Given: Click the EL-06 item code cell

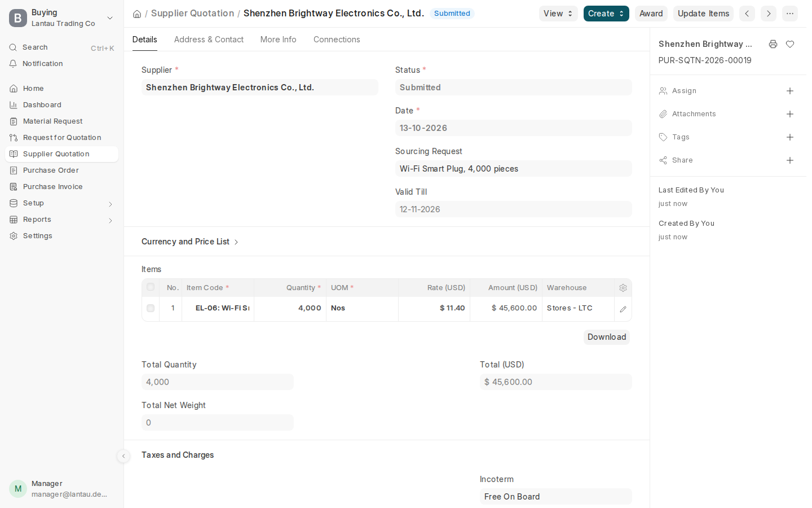Looking at the screenshot, I should [218, 308].
